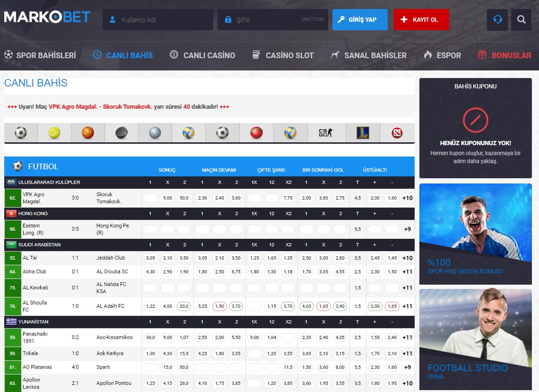The width and height of the screenshot is (539, 392).
Task: Click the UNUTTUM forgot password link
Action: [x=313, y=19]
